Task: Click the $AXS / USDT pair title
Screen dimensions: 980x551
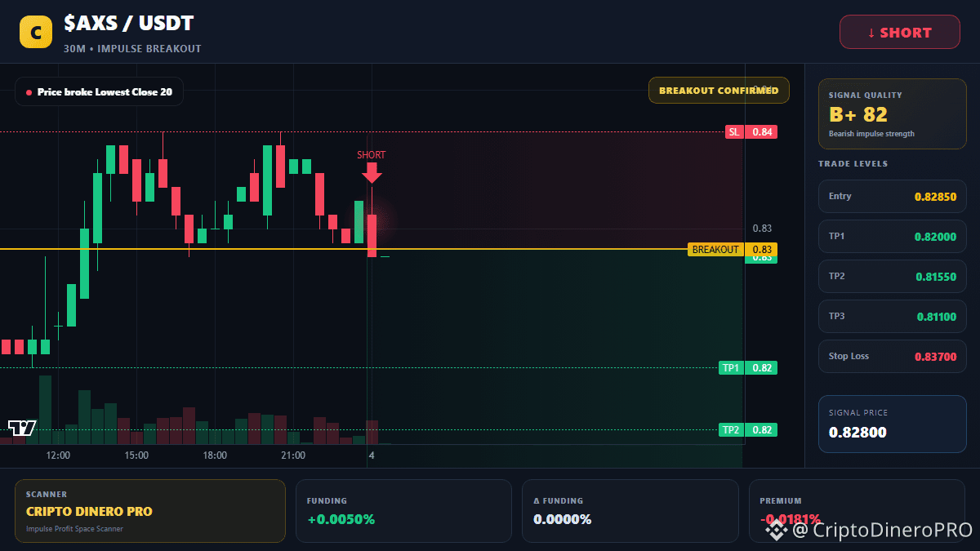Action: coord(129,24)
